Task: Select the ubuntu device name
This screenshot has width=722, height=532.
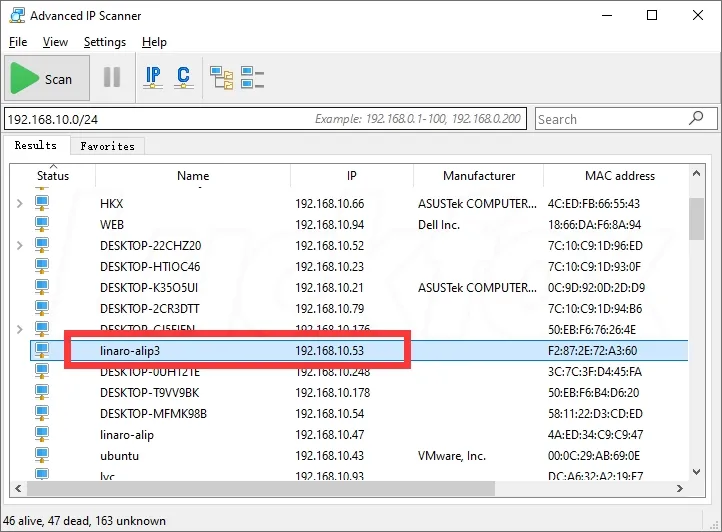Action: [x=119, y=456]
